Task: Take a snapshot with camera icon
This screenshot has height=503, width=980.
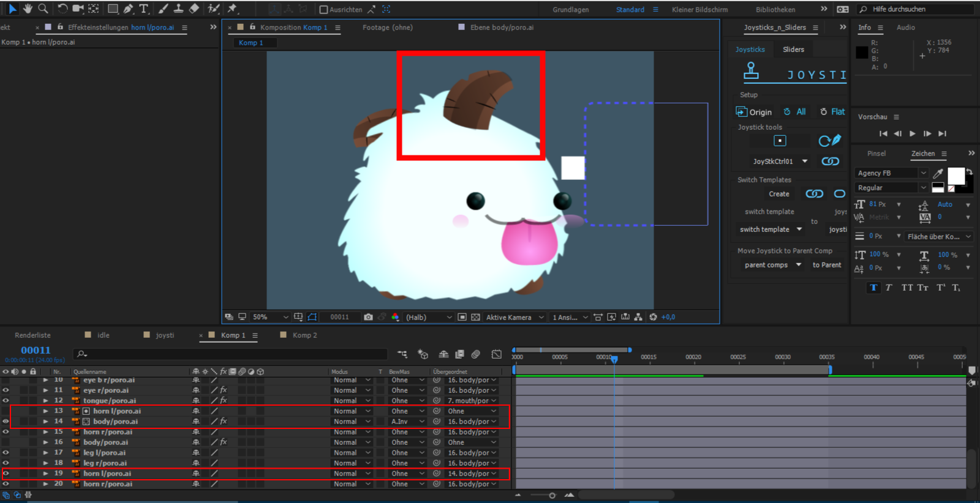Action: tap(368, 317)
